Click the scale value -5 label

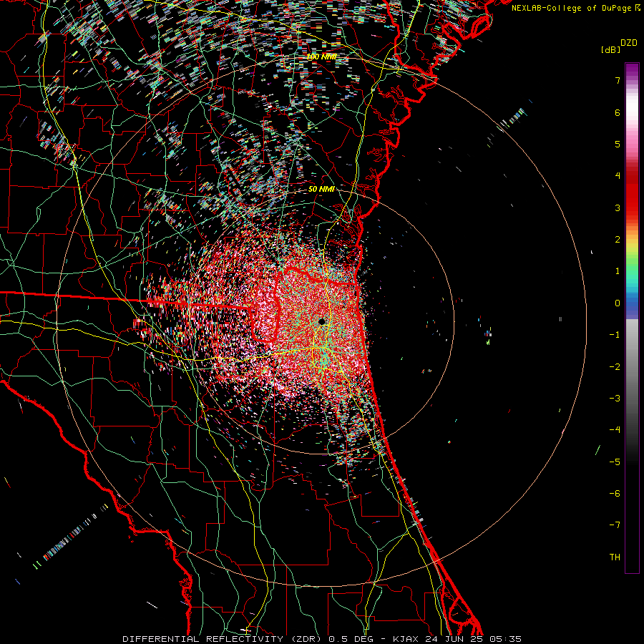point(615,462)
